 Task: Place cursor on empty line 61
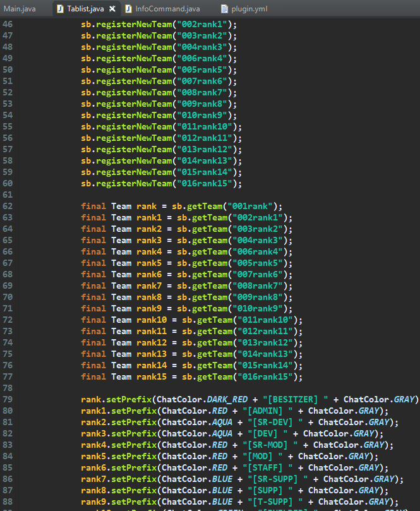189,195
